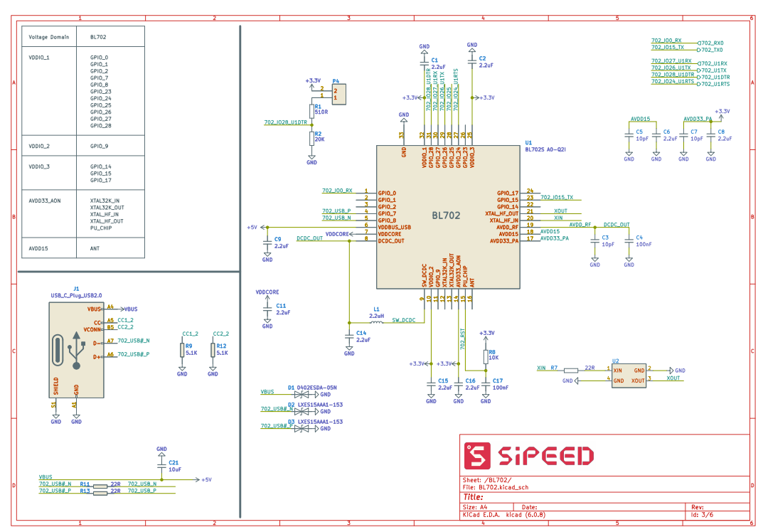
Task: Select resistor R8 10K symbol
Action: (x=486, y=357)
